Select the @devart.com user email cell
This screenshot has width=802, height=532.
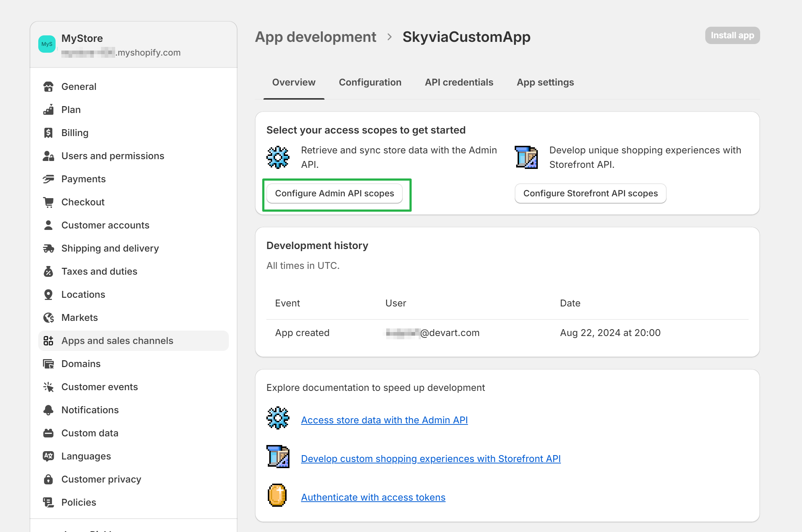(x=432, y=333)
